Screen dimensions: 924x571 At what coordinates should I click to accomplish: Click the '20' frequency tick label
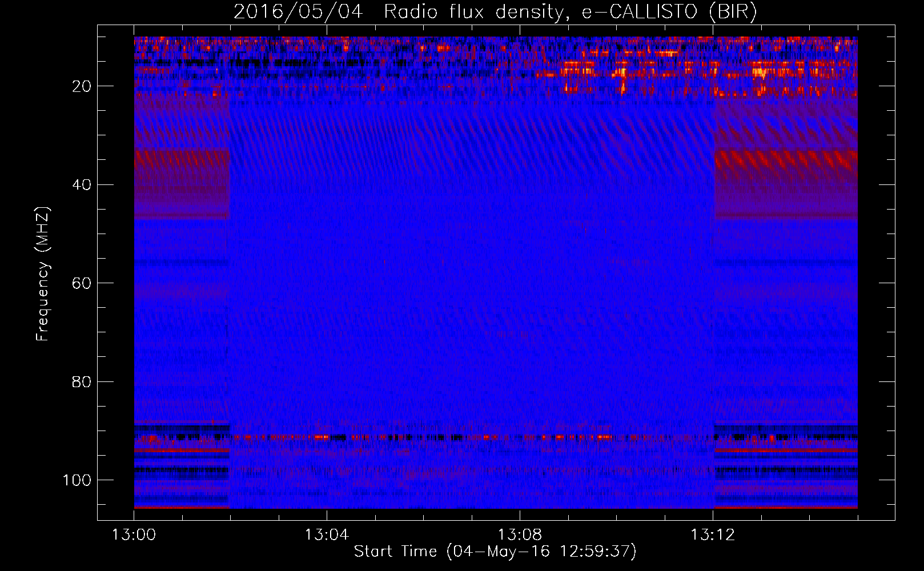pyautogui.click(x=82, y=86)
